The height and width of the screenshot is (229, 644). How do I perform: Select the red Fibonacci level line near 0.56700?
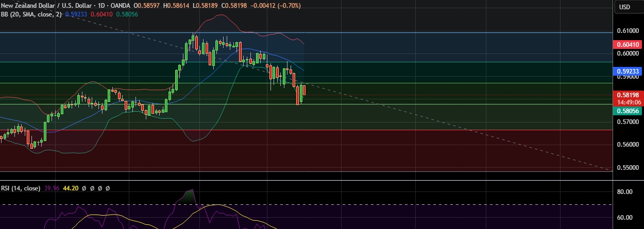[x=306, y=130]
